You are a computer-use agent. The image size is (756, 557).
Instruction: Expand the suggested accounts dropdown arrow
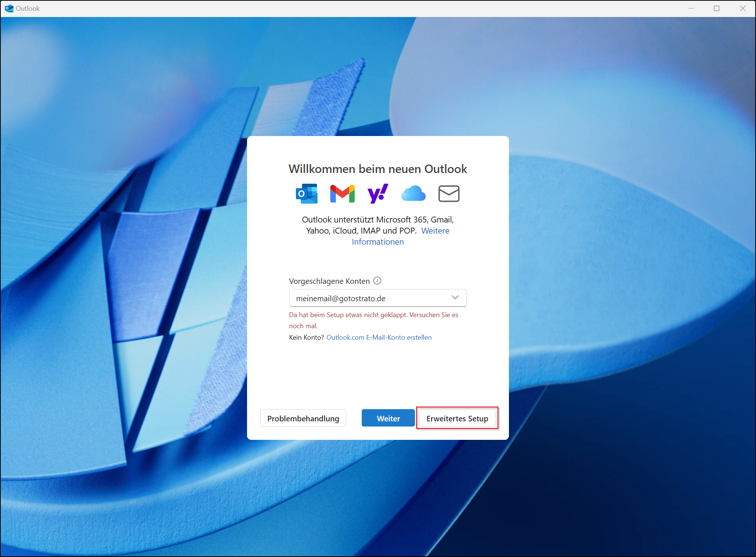(455, 298)
